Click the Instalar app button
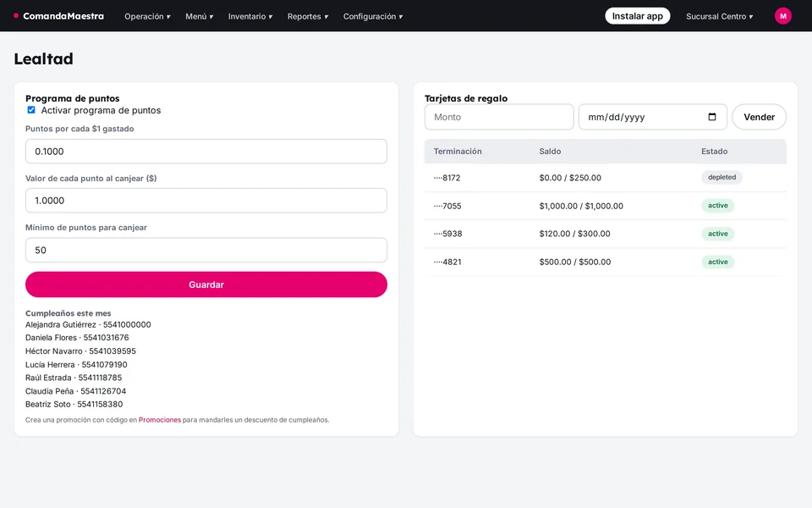The height and width of the screenshot is (508, 812). pyautogui.click(x=638, y=16)
